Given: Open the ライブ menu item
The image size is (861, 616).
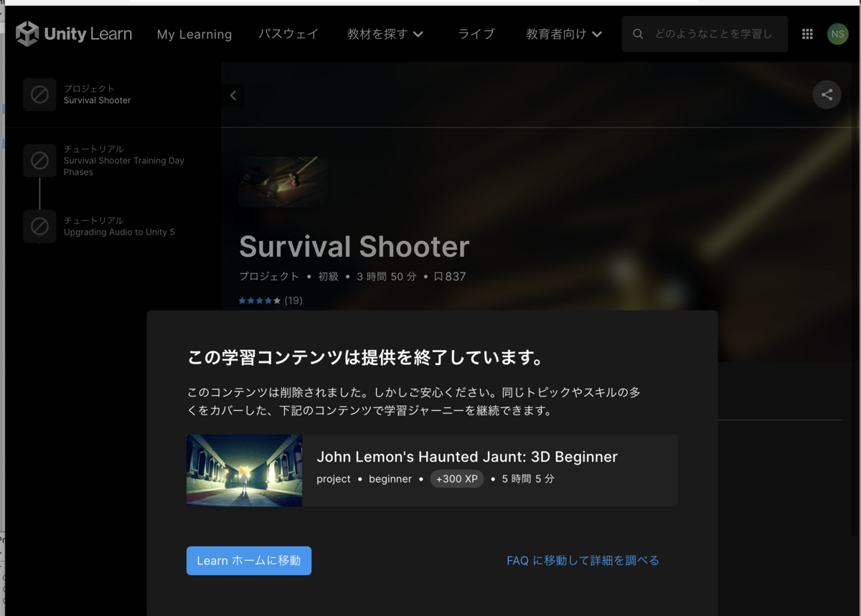Looking at the screenshot, I should [x=476, y=34].
